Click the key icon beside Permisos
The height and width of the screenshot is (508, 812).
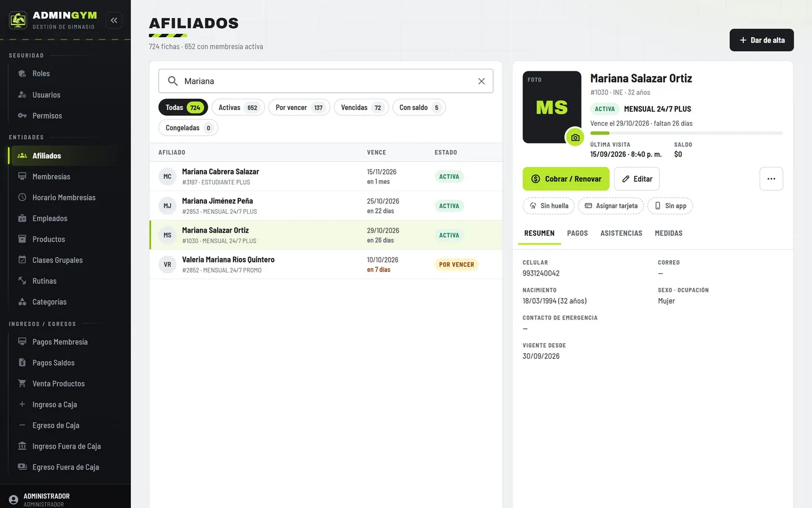click(x=22, y=116)
